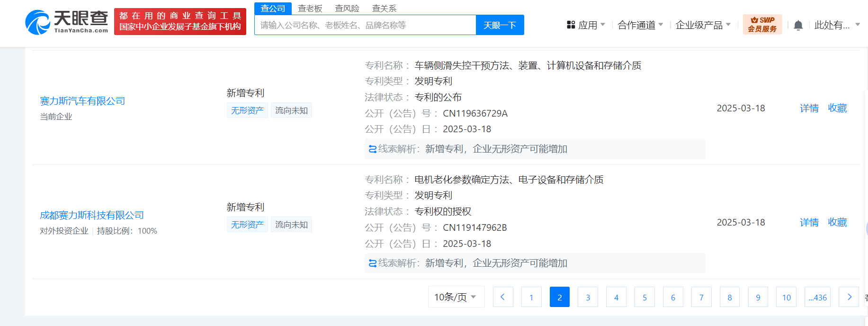Go to page 9
The width and height of the screenshot is (868, 326).
coord(758,297)
